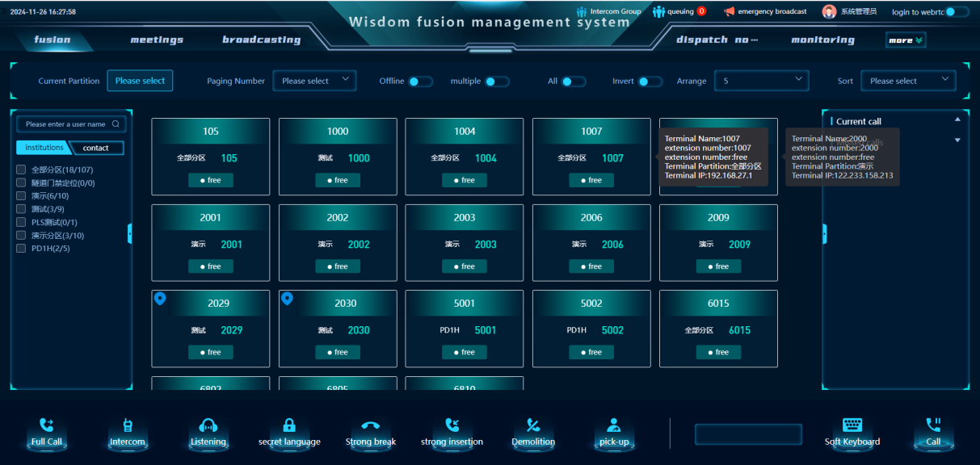Switch to the contact tab
This screenshot has width=980, height=465.
coord(96,148)
